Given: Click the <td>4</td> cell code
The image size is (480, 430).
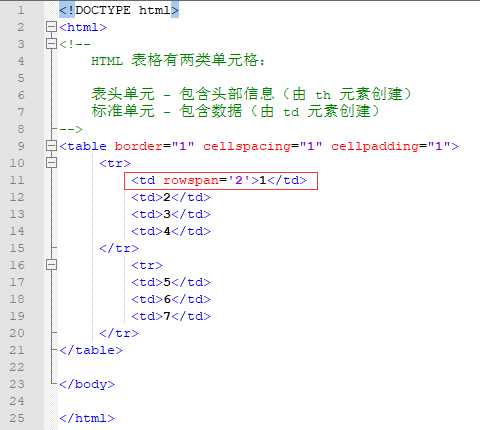Looking at the screenshot, I should click(x=171, y=231).
